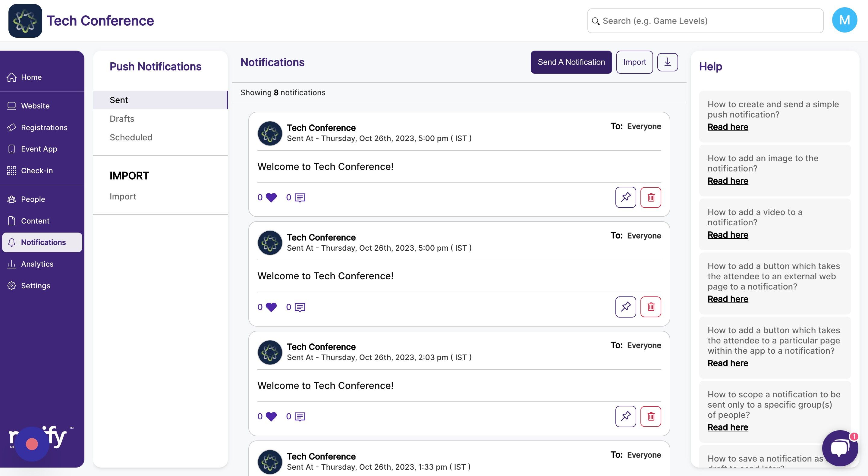Image resolution: width=868 pixels, height=476 pixels.
Task: Open Settings in the sidebar
Action: [x=35, y=286]
